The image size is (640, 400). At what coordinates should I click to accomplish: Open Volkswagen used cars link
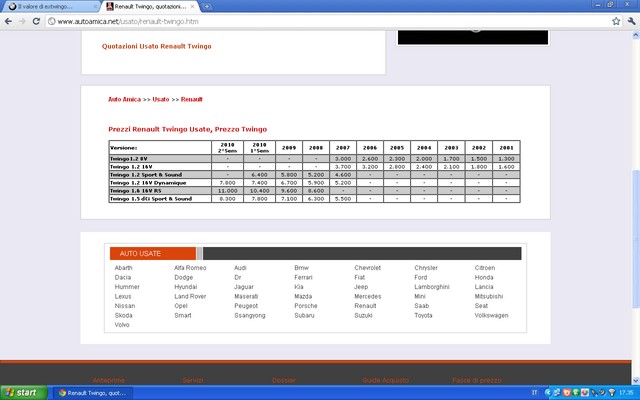pos(491,316)
